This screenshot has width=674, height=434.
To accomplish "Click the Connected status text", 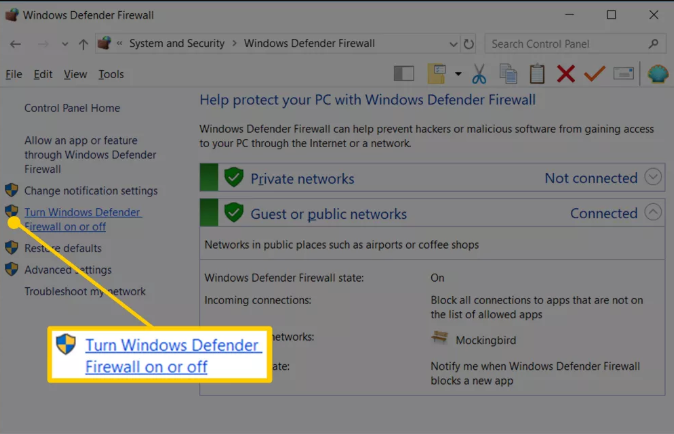I will pyautogui.click(x=604, y=213).
